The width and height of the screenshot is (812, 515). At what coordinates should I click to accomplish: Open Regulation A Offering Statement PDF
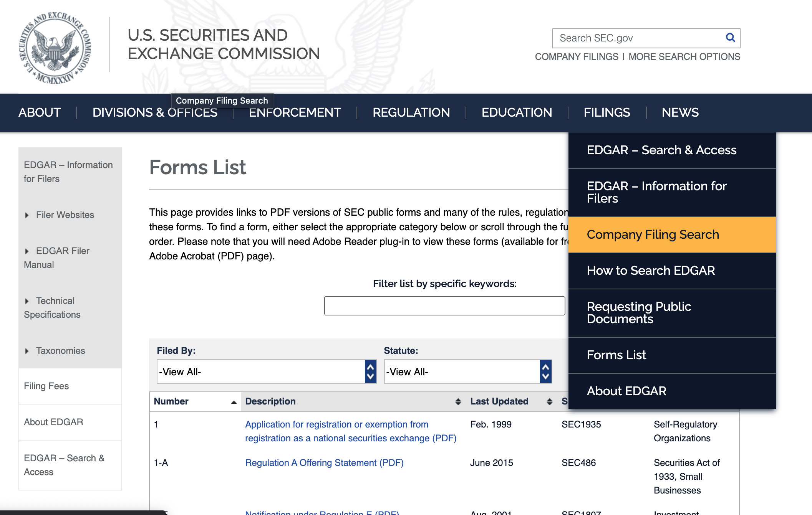click(x=324, y=463)
